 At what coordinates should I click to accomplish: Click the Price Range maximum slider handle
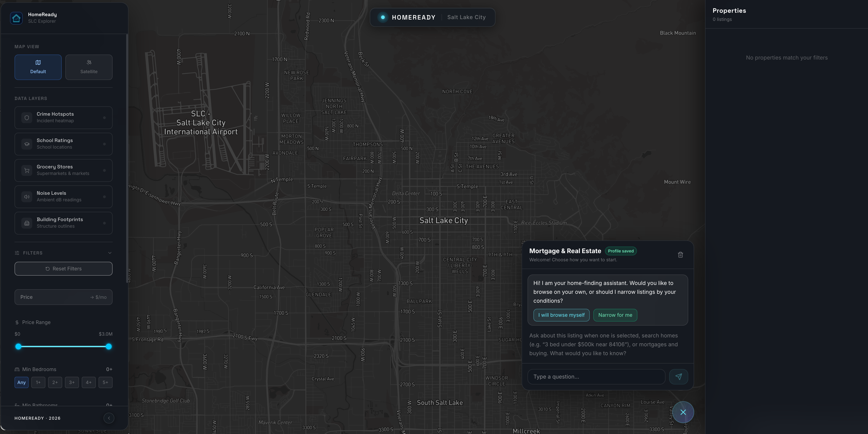pyautogui.click(x=108, y=346)
